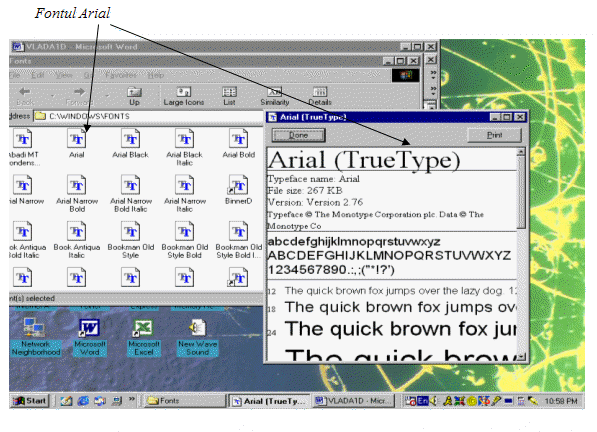Show fonts by Similarity
597x432 pixels.
coord(275,96)
